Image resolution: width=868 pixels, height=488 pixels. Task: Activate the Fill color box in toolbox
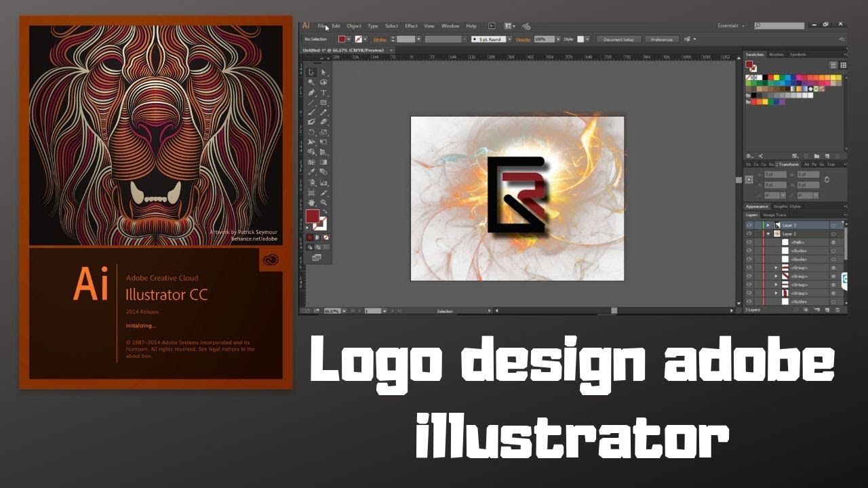tap(313, 216)
